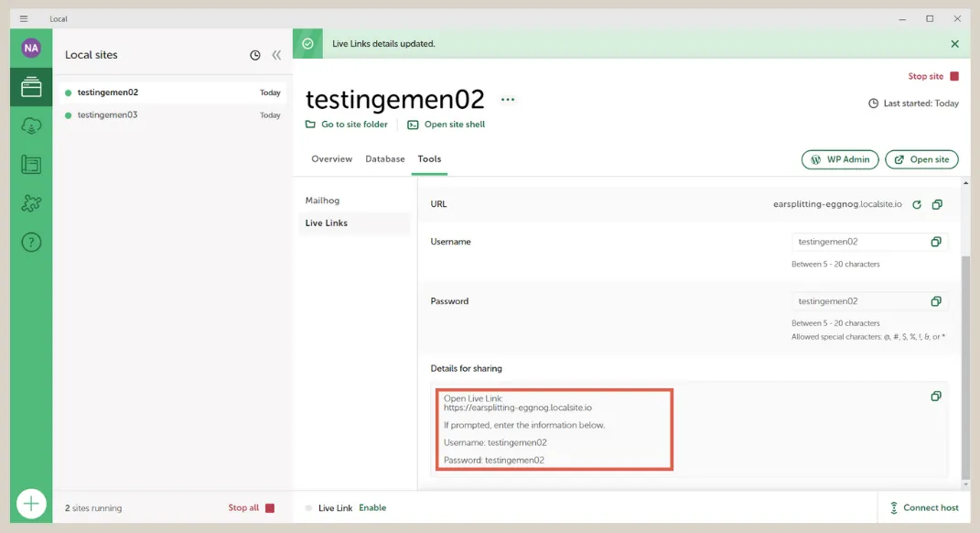Click the NA account avatar
The image size is (980, 533).
point(31,47)
